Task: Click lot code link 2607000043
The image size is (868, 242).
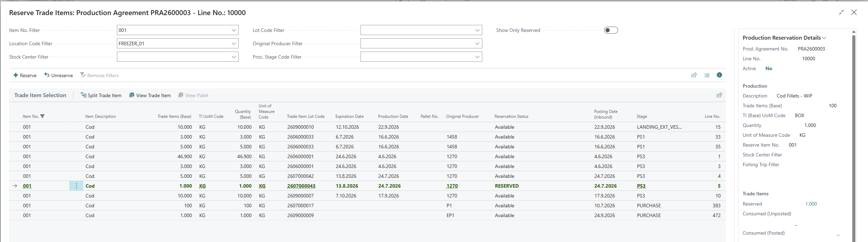Action: point(301,186)
